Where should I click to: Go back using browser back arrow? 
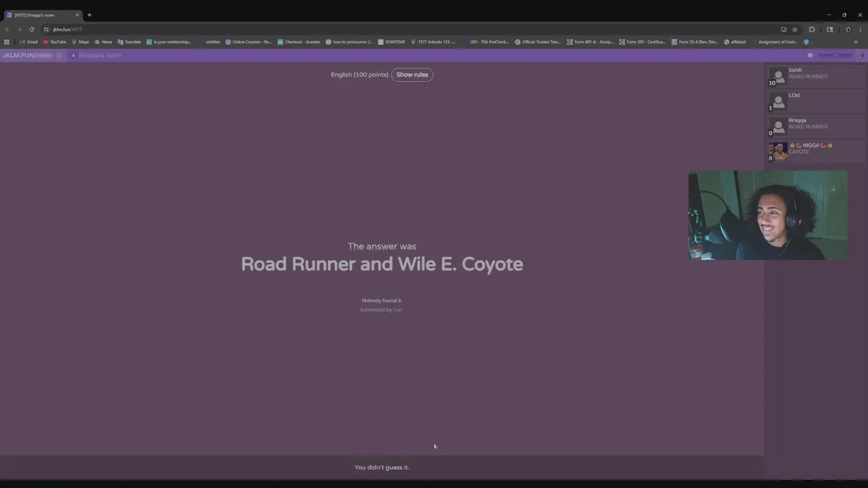click(7, 29)
